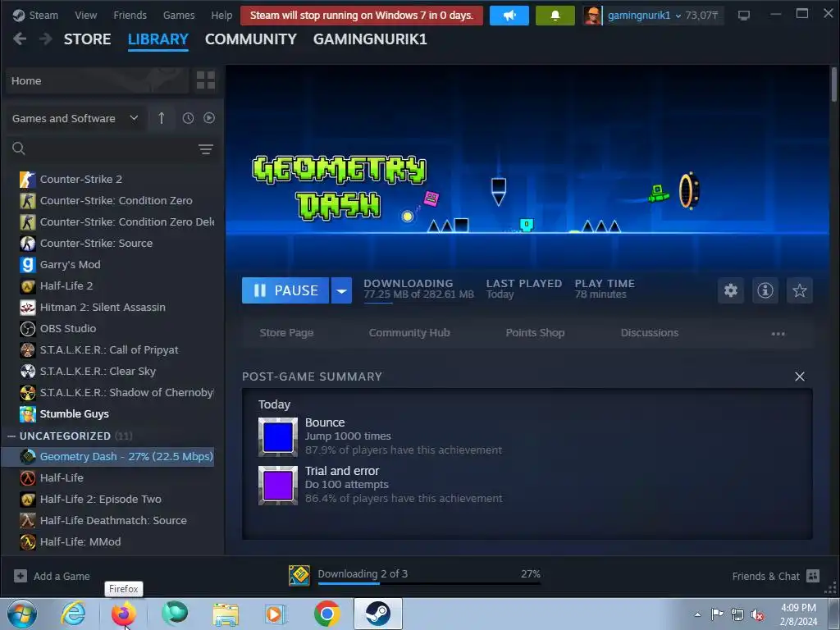The width and height of the screenshot is (840, 630).
Task: Add Geometry Dash to favorites star
Action: [x=799, y=290]
